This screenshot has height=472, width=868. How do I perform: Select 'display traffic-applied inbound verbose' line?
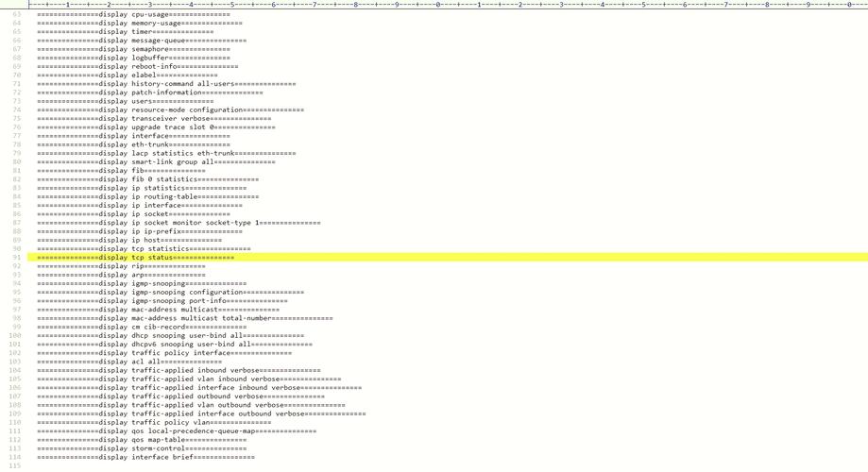click(179, 370)
